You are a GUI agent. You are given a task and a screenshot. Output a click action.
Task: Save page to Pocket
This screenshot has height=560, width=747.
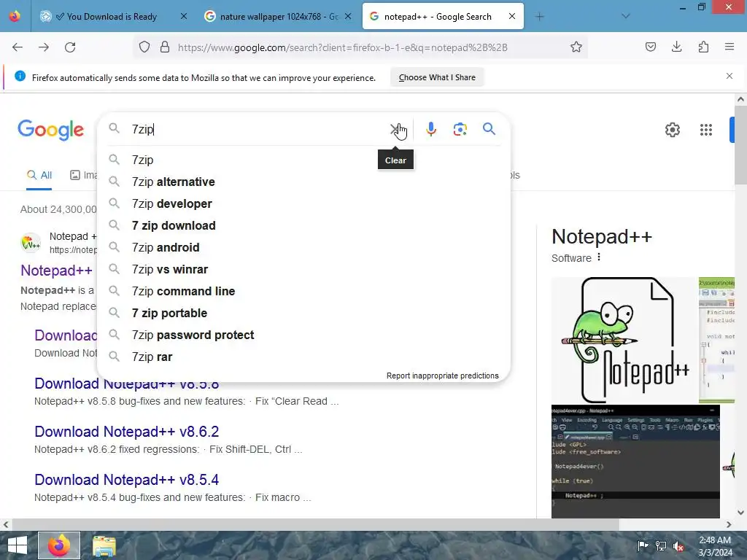tap(650, 47)
